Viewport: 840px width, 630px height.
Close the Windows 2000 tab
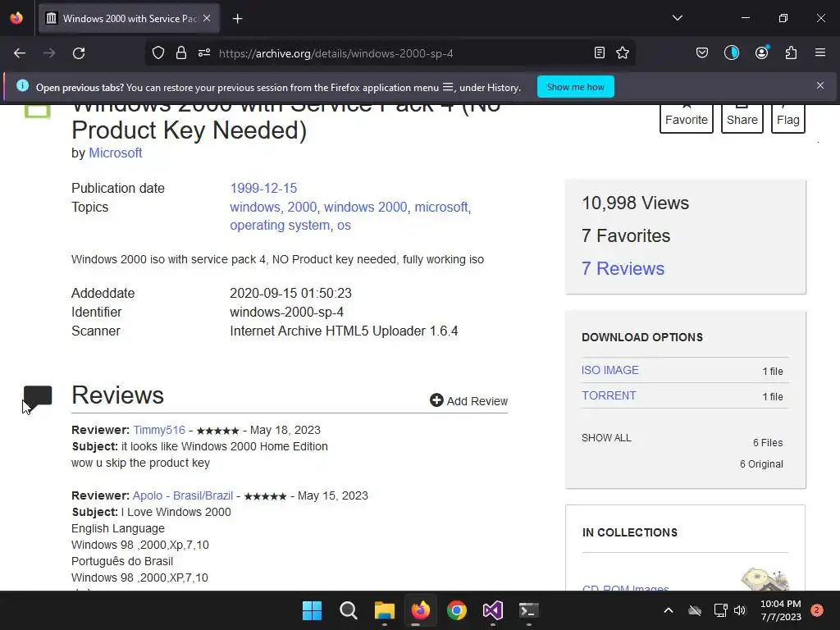207,18
